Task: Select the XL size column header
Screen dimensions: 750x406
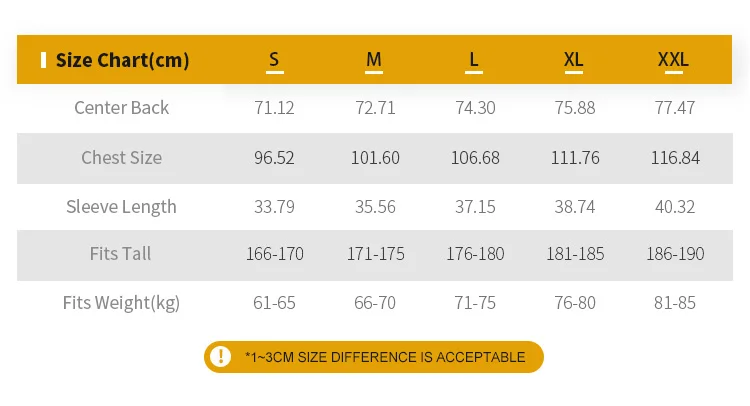Action: point(573,60)
